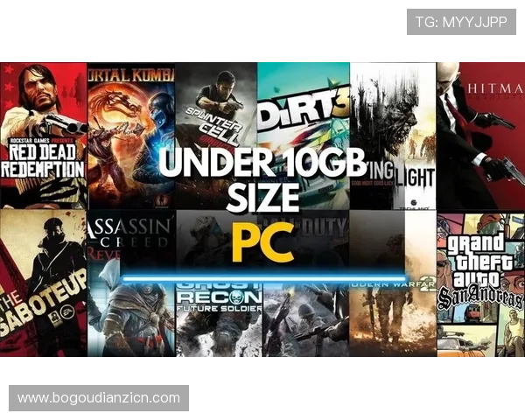Click the yellow PC text
The image size is (525, 420).
tap(262, 241)
